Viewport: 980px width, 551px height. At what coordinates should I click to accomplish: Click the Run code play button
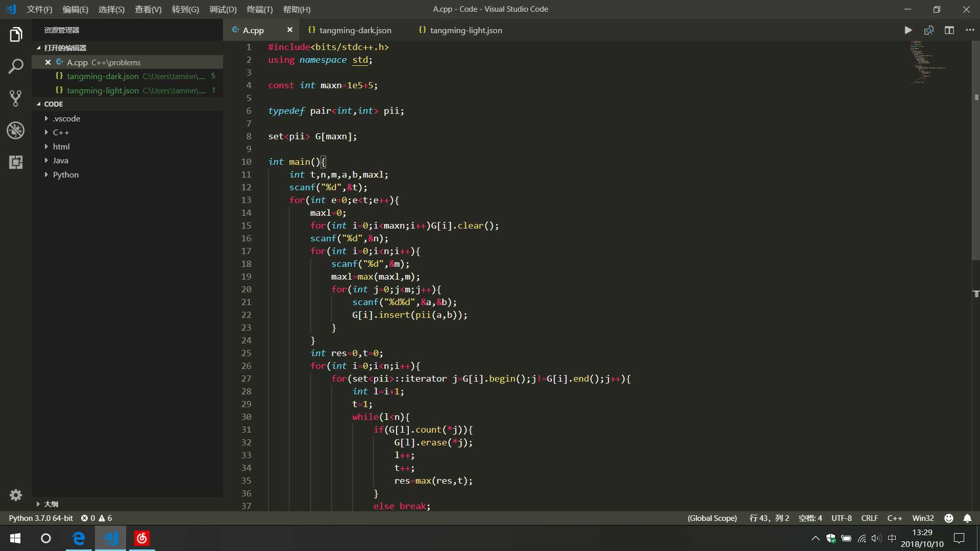908,30
